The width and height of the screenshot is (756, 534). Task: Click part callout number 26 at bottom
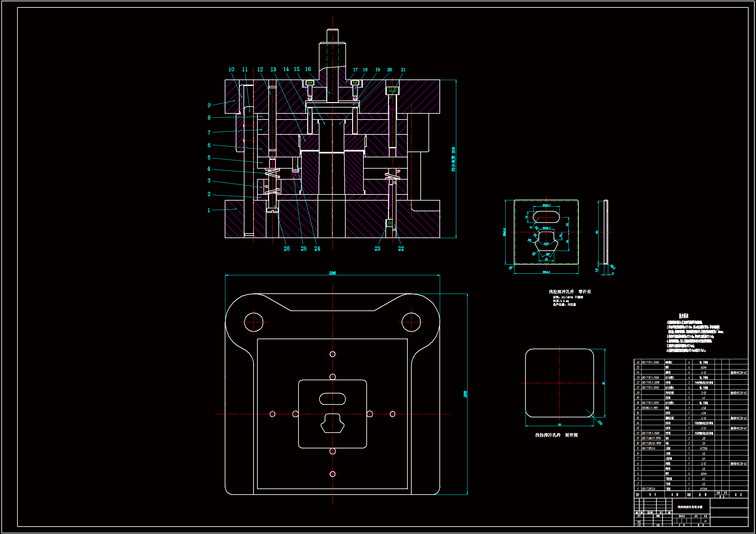pos(286,249)
